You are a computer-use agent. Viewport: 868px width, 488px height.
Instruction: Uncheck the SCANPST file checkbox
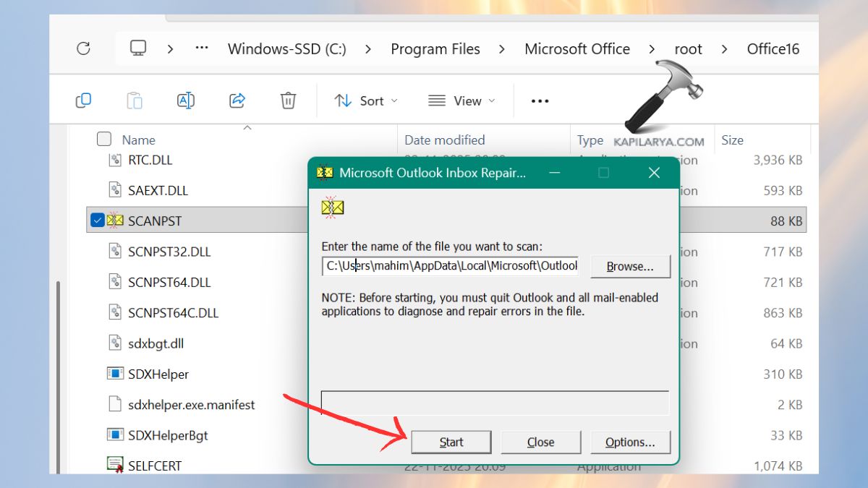coord(96,221)
